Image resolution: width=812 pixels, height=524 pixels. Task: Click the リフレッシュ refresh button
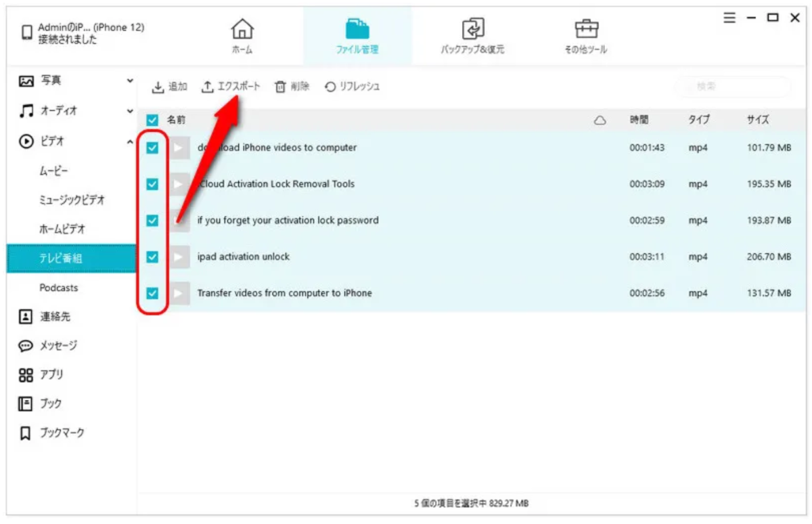353,87
